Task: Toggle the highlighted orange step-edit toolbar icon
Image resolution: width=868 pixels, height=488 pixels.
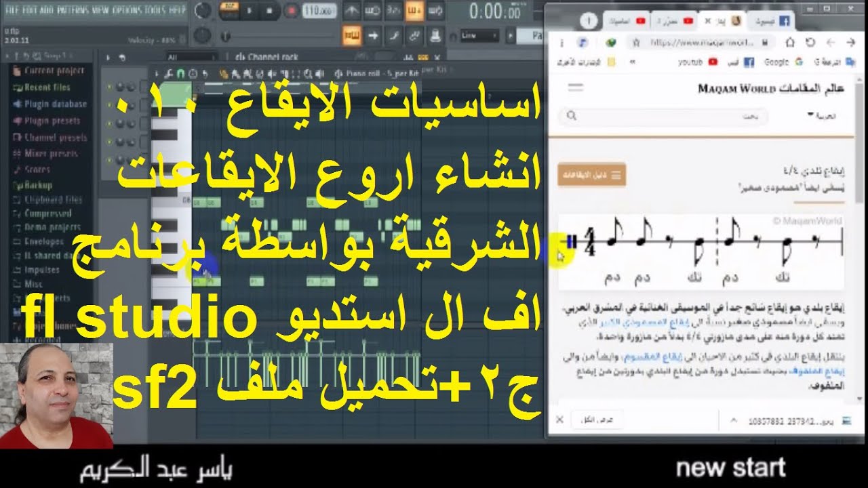Action: [414, 11]
